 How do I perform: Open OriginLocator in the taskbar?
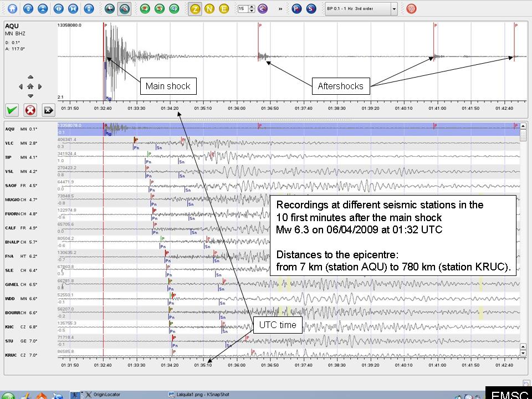(x=106, y=394)
